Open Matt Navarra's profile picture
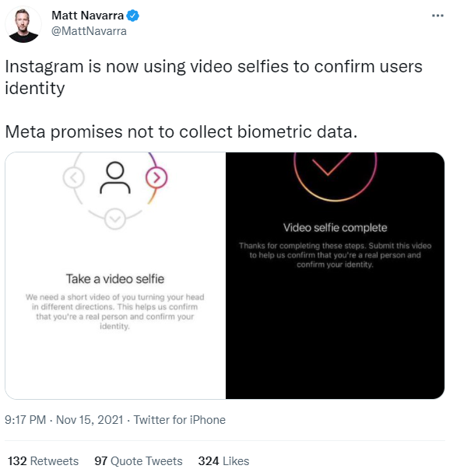453x476 pixels. pos(23,25)
